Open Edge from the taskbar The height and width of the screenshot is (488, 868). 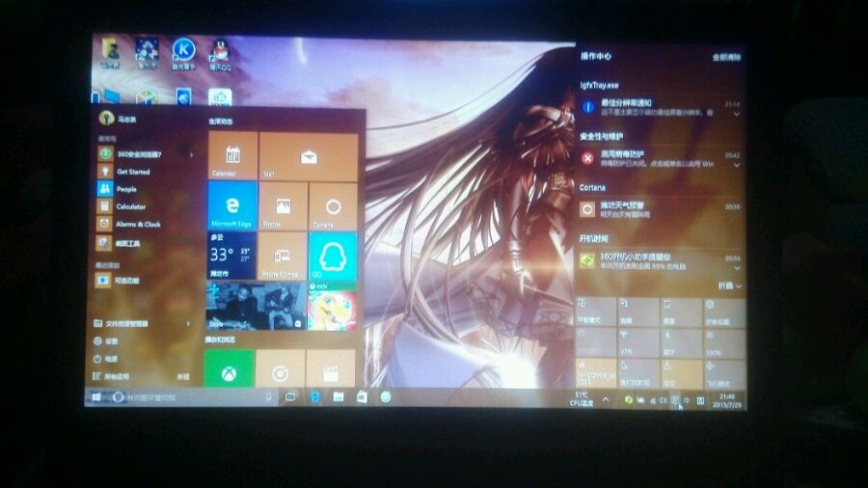[314, 396]
